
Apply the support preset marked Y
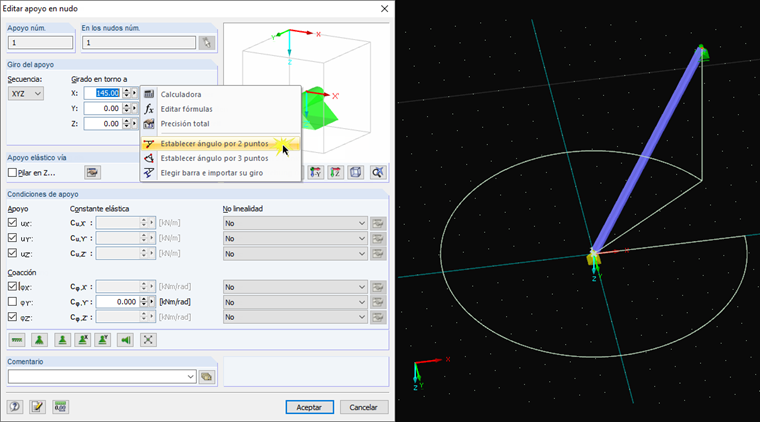tap(103, 340)
